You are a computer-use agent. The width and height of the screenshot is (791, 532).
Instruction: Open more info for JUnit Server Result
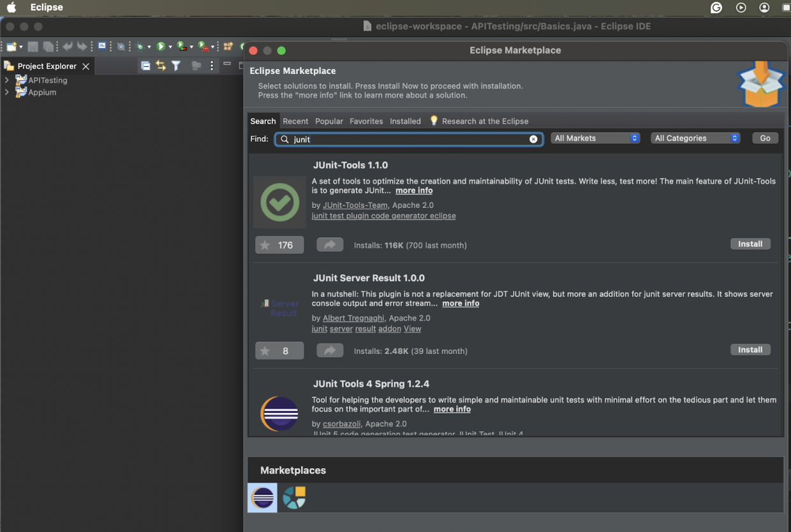pyautogui.click(x=461, y=303)
